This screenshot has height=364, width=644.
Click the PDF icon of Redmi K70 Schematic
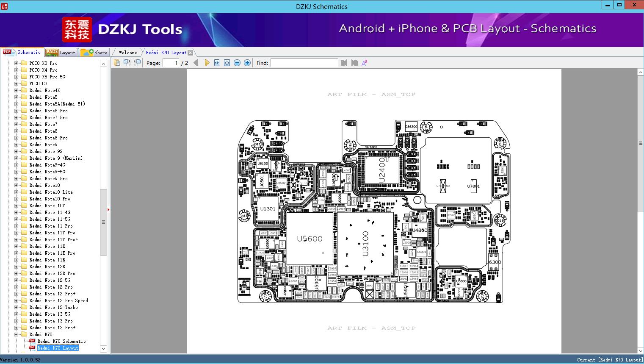click(32, 341)
